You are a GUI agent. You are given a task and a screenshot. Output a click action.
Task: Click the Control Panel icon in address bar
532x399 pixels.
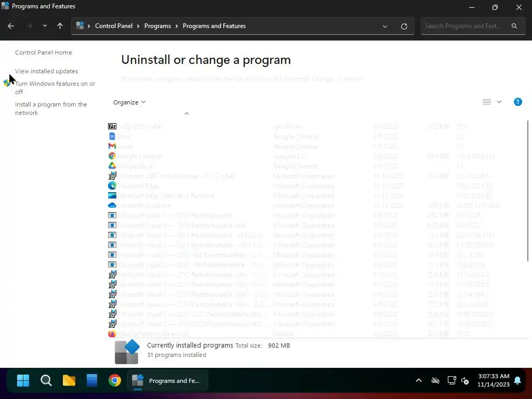[80, 26]
